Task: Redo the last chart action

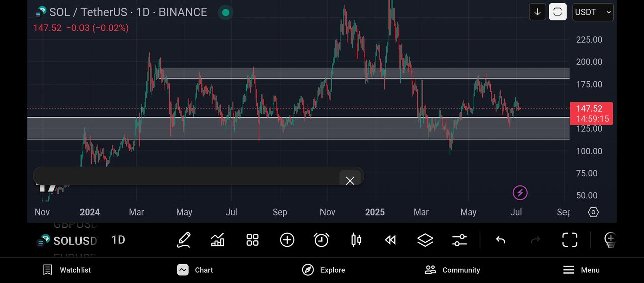Action: click(x=536, y=240)
